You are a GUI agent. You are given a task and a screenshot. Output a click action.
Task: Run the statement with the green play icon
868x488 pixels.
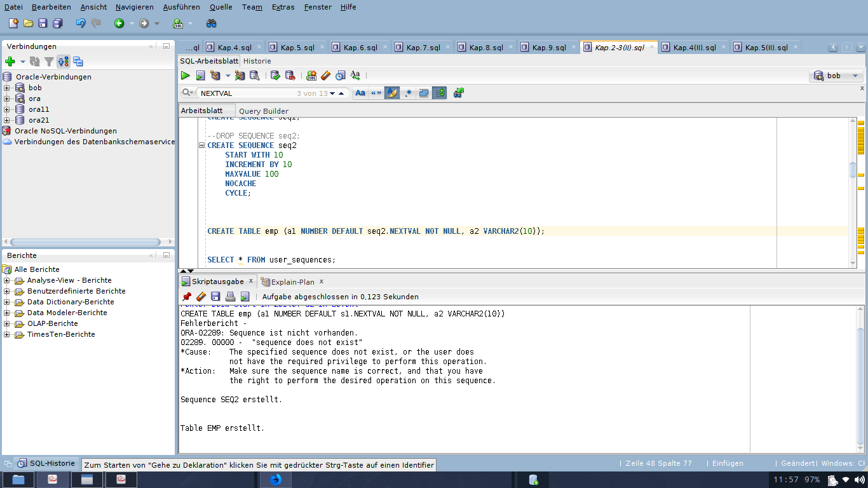(186, 76)
